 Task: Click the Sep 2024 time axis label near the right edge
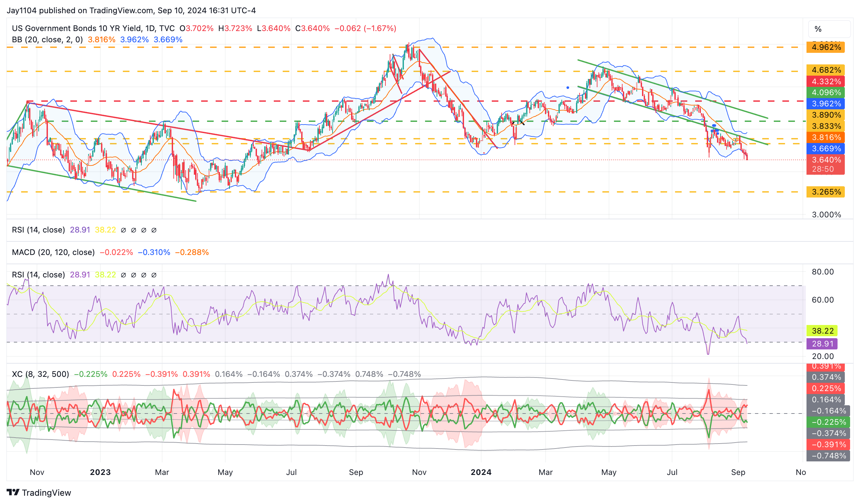pyautogui.click(x=738, y=472)
